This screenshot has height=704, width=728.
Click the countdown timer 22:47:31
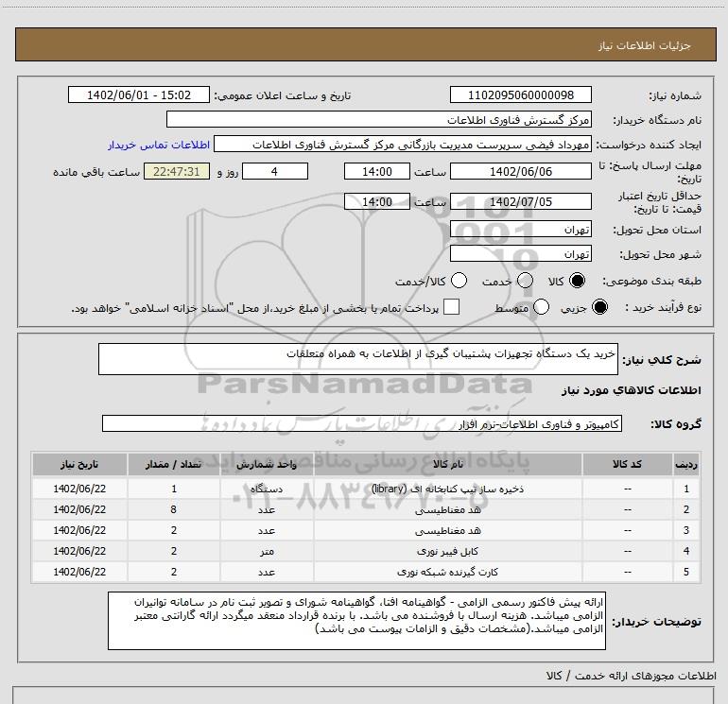click(x=177, y=171)
